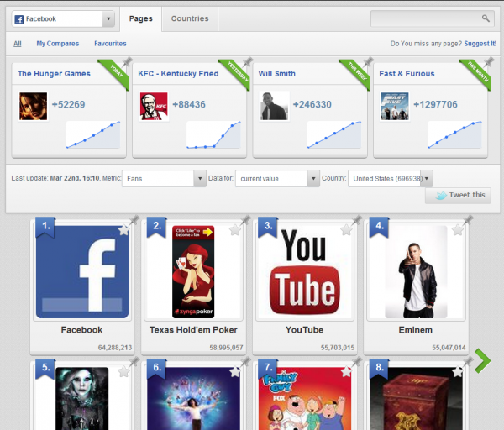This screenshot has height=430, width=504.
Task: Open the Eminem photo image
Action: pyautogui.click(x=416, y=272)
